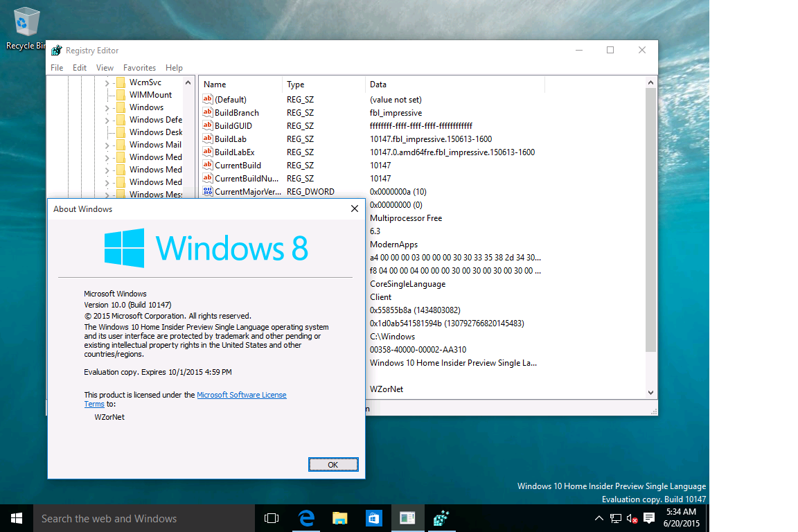Viewport: 798px width, 532px height.
Task: Open Task View from the taskbar
Action: (x=272, y=517)
